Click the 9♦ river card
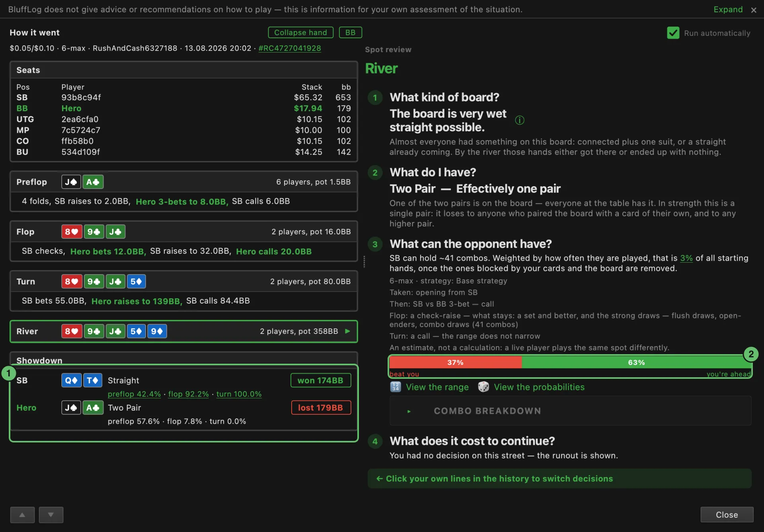 click(157, 331)
